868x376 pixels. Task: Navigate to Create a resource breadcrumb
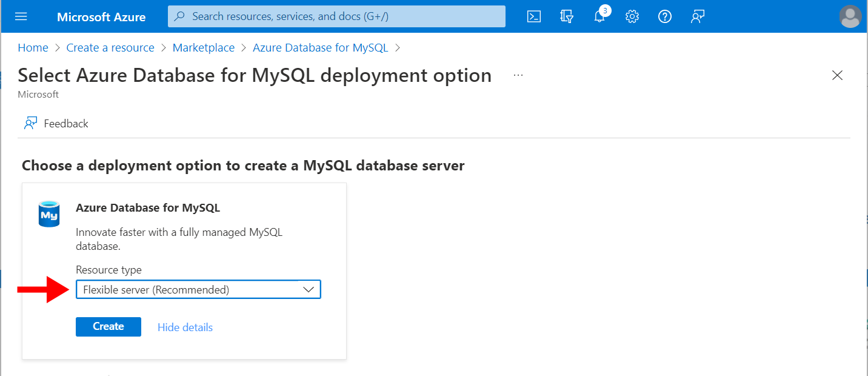click(110, 48)
